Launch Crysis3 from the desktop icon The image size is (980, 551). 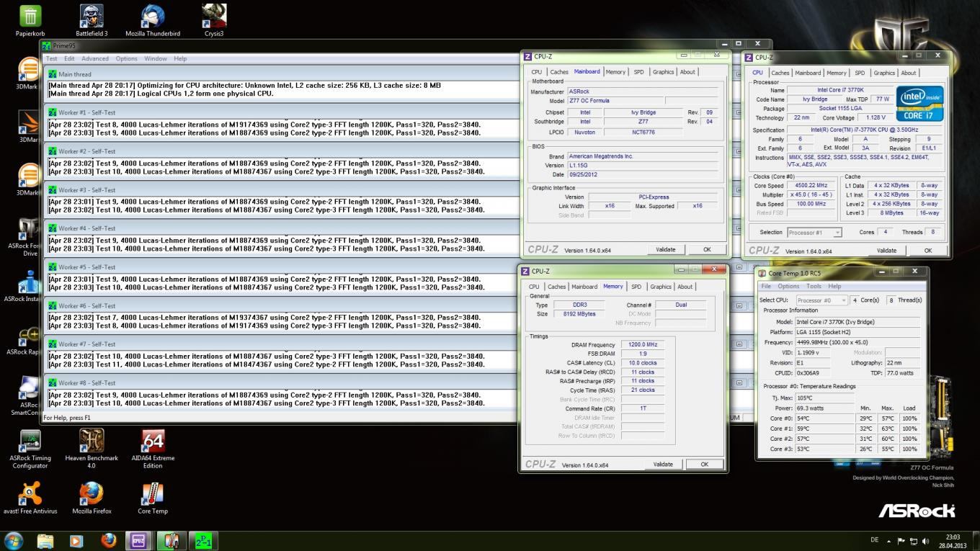pyautogui.click(x=214, y=22)
